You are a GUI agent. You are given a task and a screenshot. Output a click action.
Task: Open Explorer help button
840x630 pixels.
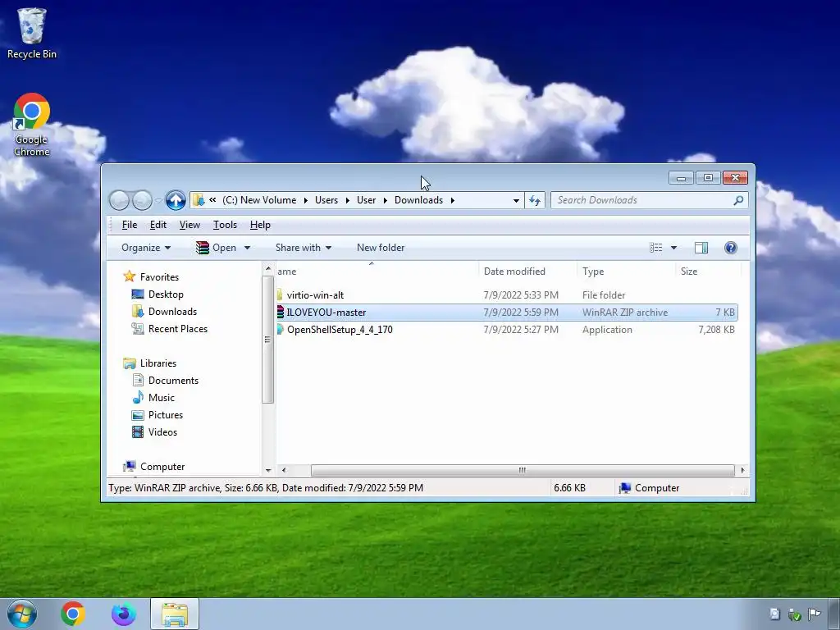coord(731,248)
